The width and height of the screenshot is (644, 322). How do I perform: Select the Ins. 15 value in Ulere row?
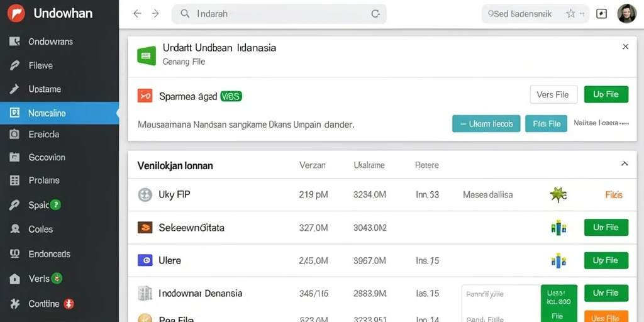click(x=428, y=260)
